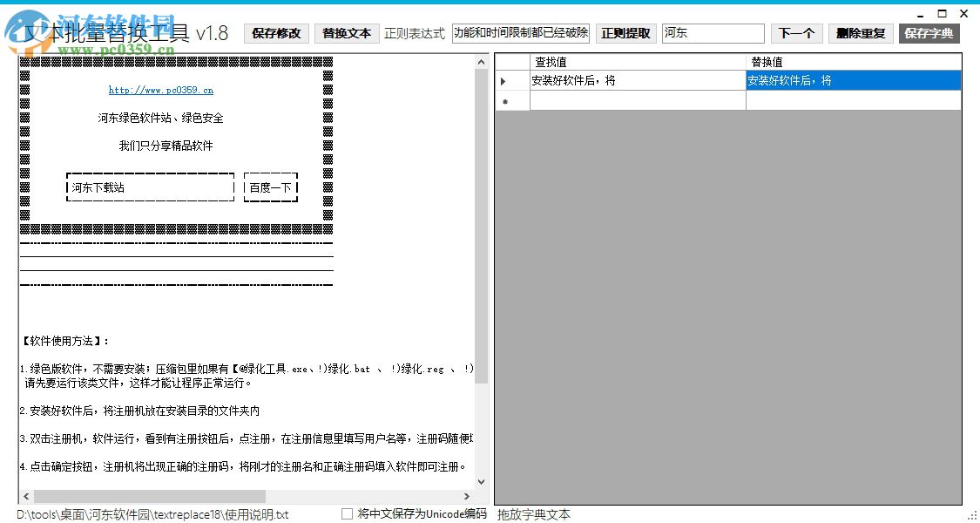Click the highlighted 替换值 cell 安装好软件后，将
Screen dimensions: 980x523
[x=852, y=80]
